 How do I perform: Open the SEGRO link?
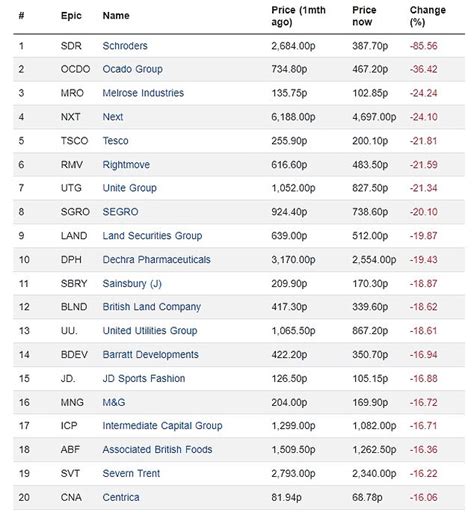pos(120,212)
